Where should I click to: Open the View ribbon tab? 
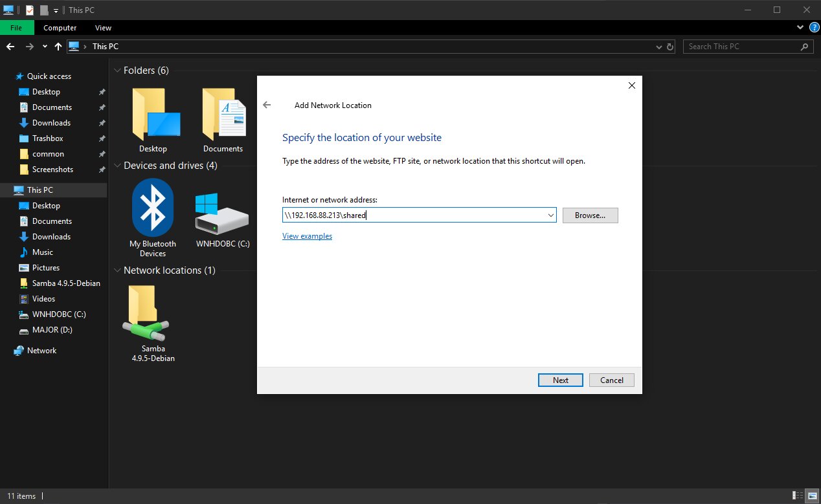point(103,28)
